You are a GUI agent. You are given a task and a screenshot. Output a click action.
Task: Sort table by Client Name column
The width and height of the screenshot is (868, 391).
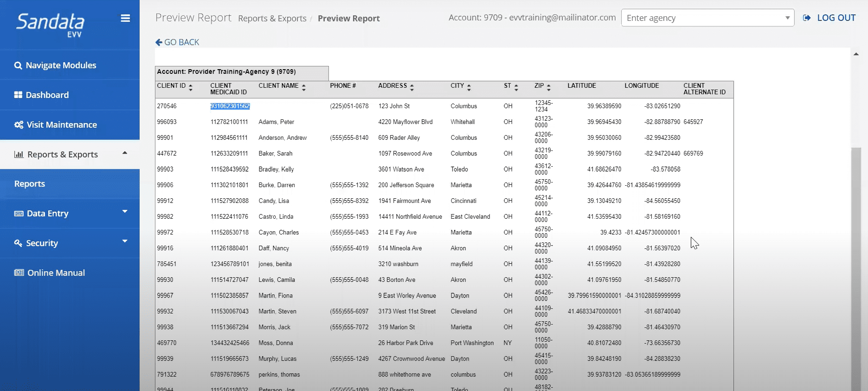[x=303, y=87]
